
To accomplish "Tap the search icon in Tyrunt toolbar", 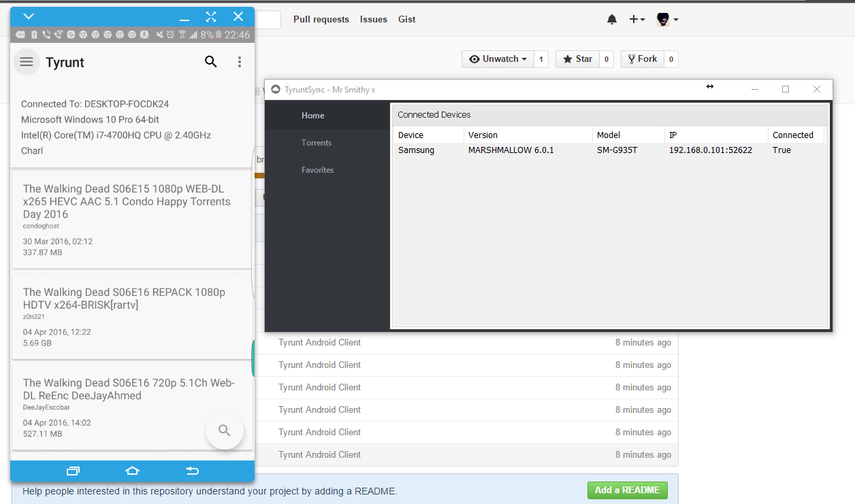I will click(x=211, y=62).
